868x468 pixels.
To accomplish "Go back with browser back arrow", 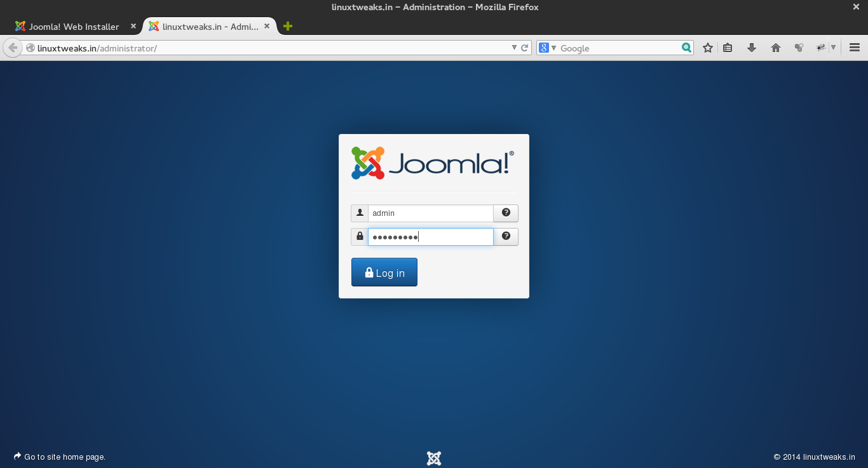I will point(12,48).
